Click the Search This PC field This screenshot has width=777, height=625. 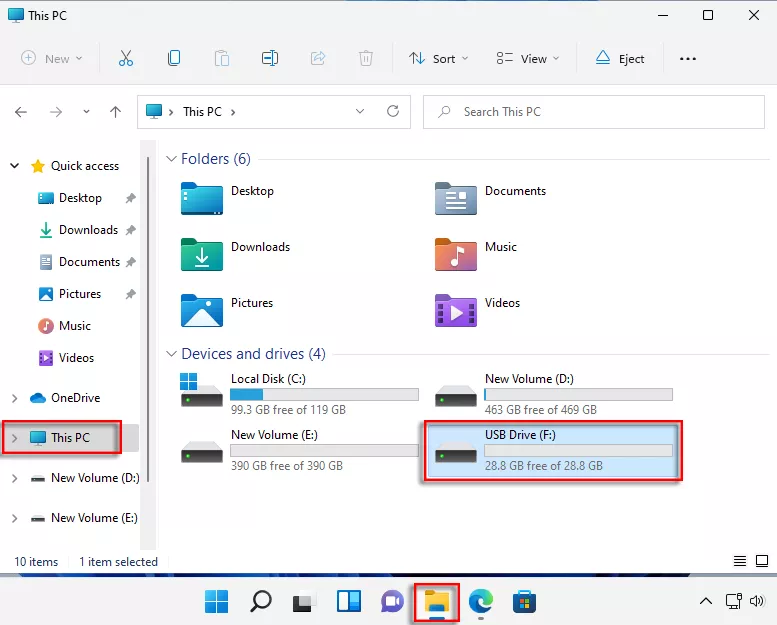tap(592, 112)
